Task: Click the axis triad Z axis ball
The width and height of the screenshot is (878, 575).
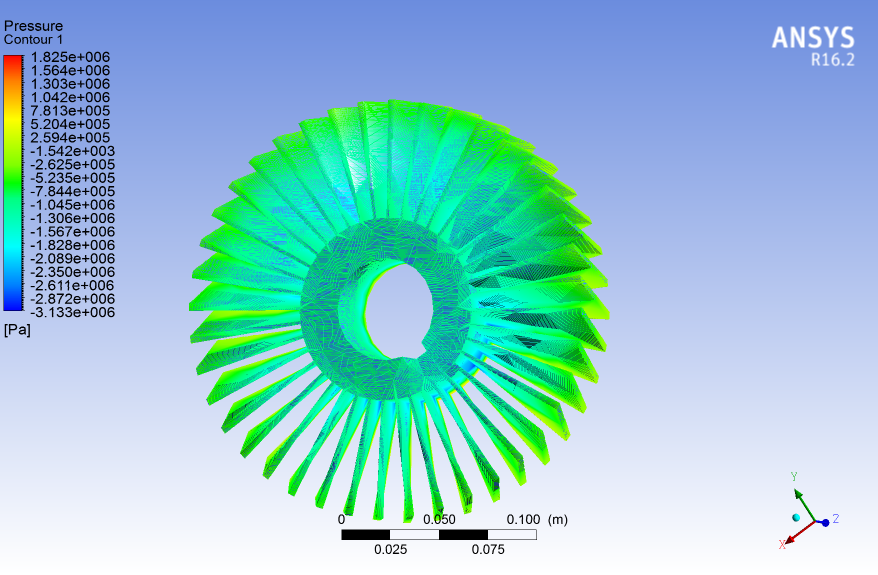Action: (825, 522)
